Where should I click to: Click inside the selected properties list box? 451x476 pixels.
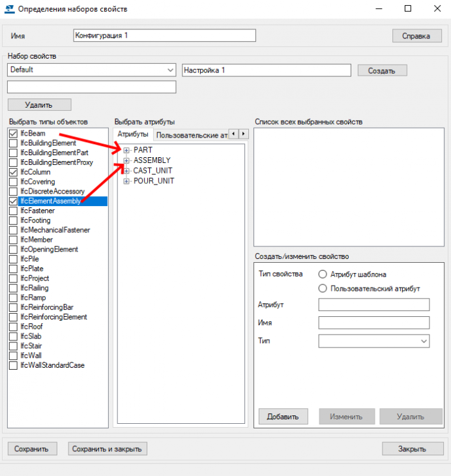349,187
